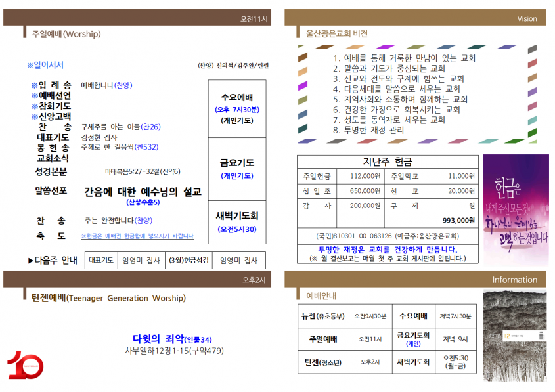This screenshot has width=555, height=392.
Task: Click the 틴젠예배 Teenager Generation Worship heading
Action: click(108, 298)
